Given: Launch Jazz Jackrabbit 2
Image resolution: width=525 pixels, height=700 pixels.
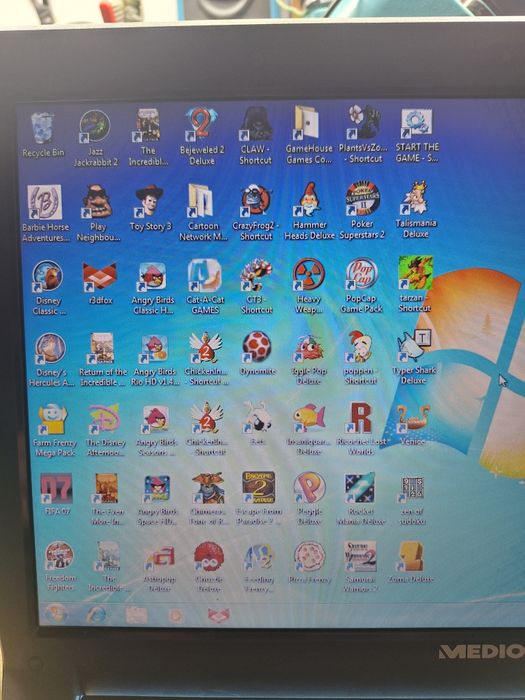Looking at the screenshot, I should coord(95,127).
